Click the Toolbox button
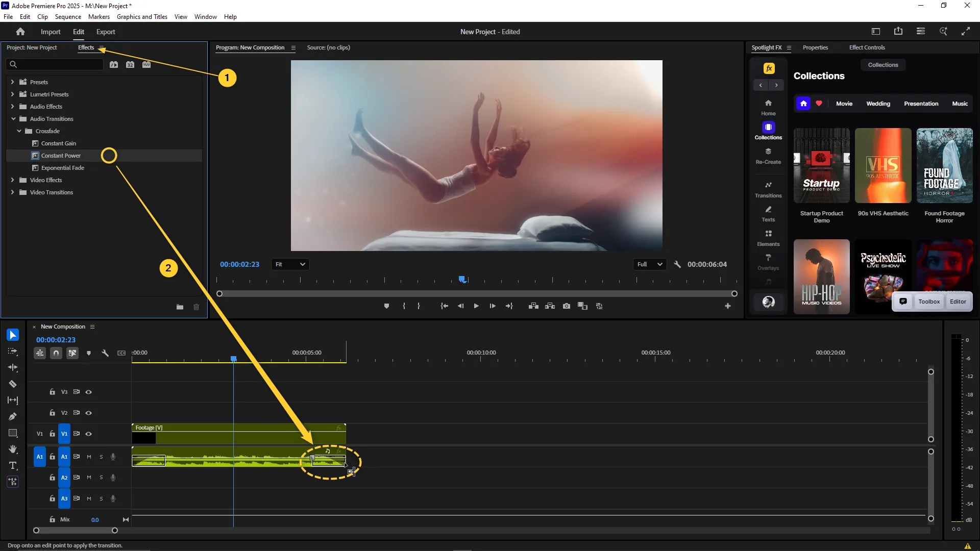This screenshot has height=551, width=980. click(x=929, y=302)
